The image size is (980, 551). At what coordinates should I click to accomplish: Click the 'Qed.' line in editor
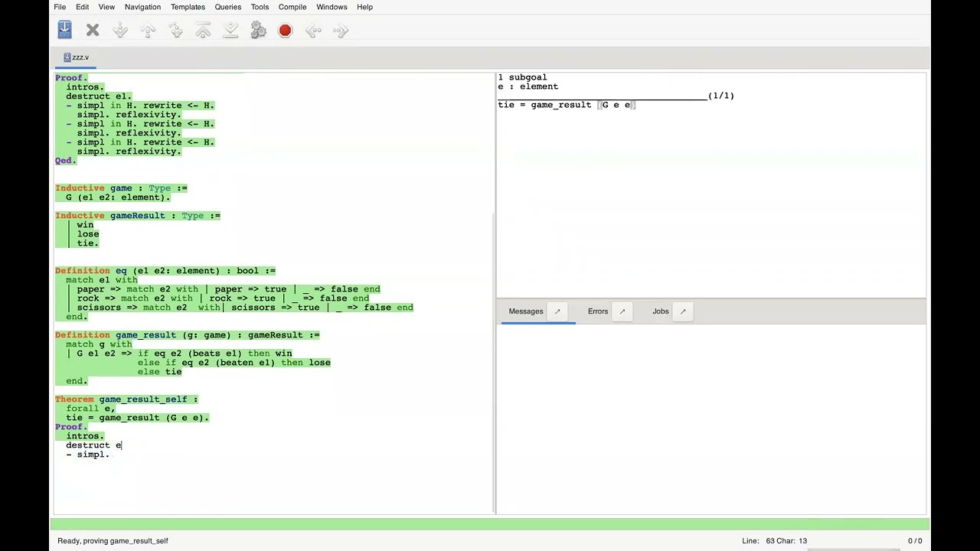pyautogui.click(x=66, y=161)
